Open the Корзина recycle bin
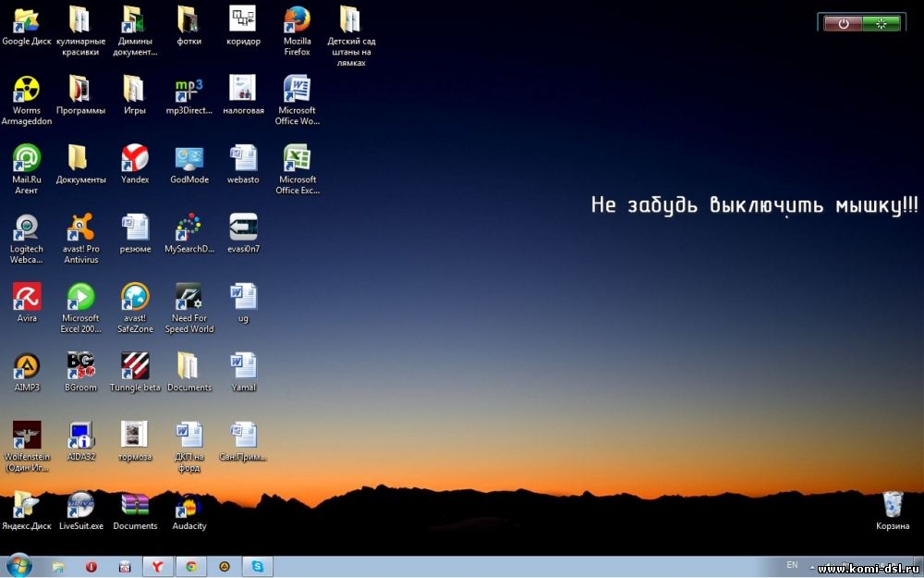Image resolution: width=924 pixels, height=578 pixels. (x=893, y=505)
